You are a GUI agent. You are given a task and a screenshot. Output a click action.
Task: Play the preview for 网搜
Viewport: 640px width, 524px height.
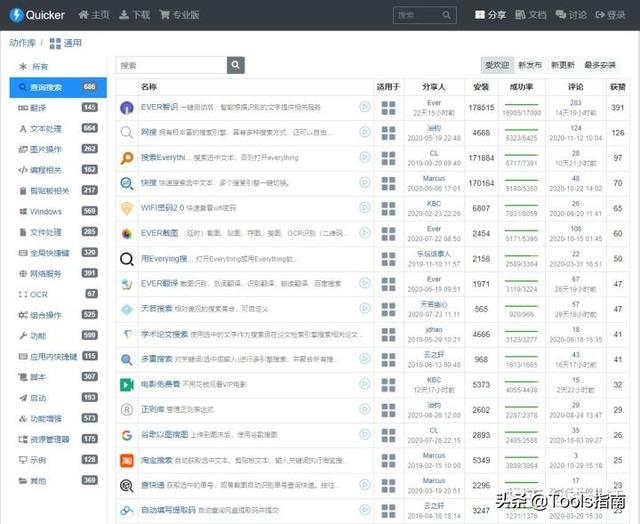pos(365,132)
